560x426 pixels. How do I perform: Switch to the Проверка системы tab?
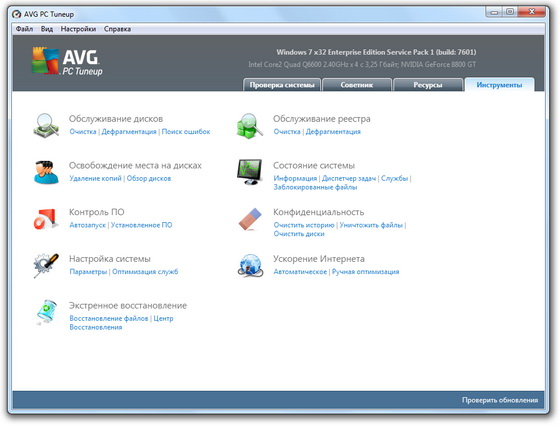[x=282, y=85]
